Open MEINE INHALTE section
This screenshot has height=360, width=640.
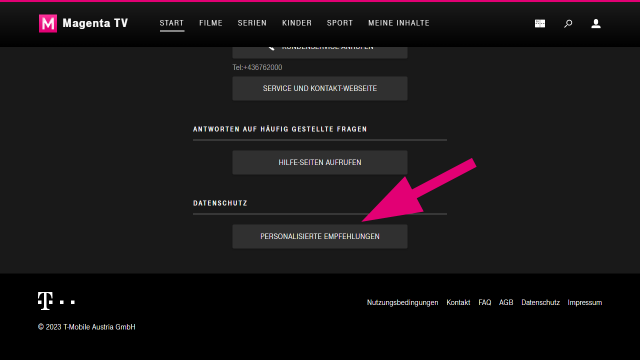coord(399,23)
